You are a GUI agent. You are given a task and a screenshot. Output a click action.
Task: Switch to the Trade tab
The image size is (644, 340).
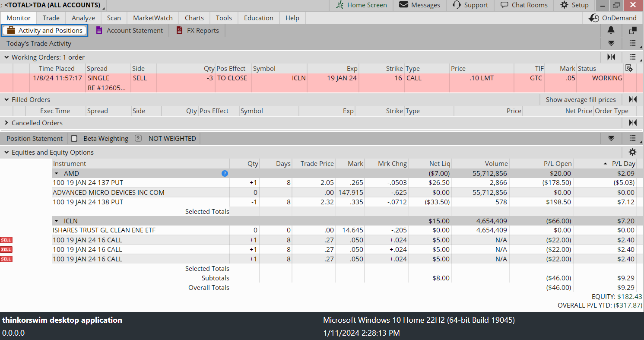click(x=51, y=18)
